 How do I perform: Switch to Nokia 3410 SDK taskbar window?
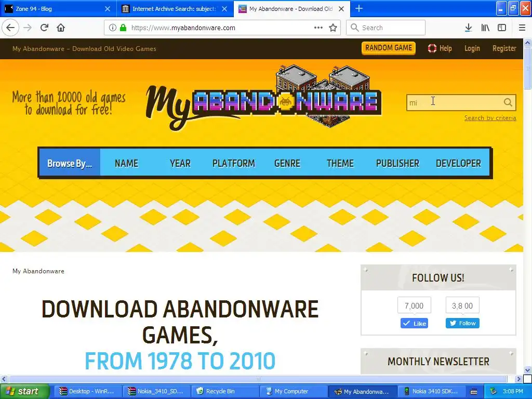(x=431, y=391)
